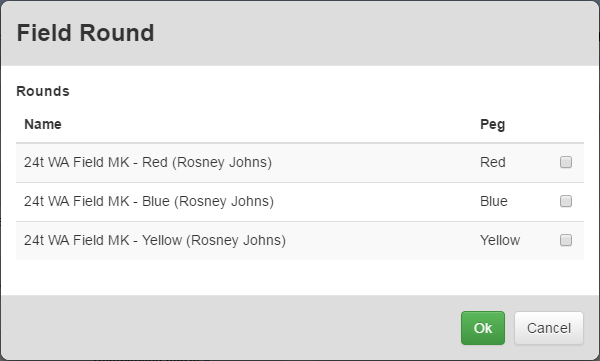The image size is (600, 361).
Task: Select the 24t WA Field MK - Blue round name
Action: pos(149,201)
